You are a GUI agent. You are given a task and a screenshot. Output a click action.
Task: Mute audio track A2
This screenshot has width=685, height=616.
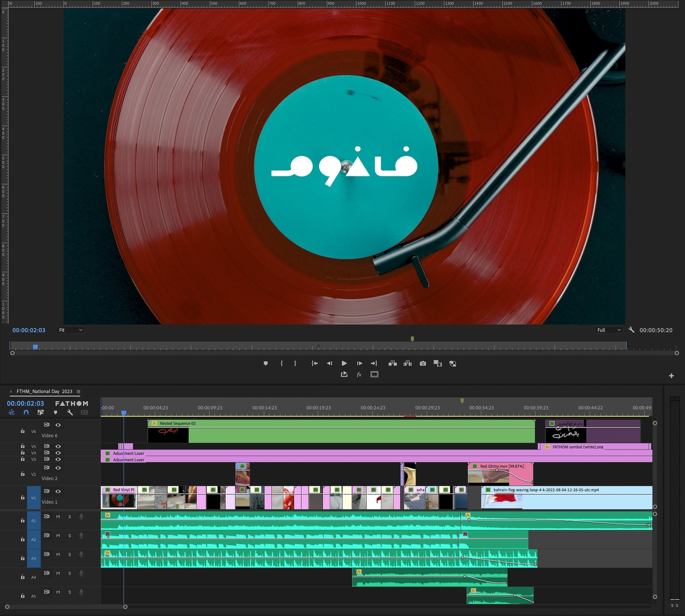58,535
